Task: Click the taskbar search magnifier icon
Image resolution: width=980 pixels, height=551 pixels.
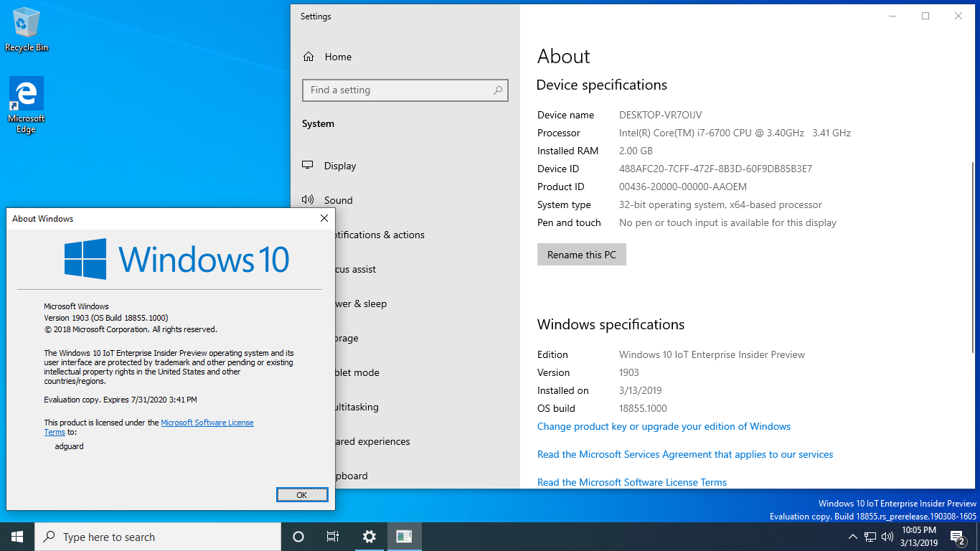Action: click(x=49, y=537)
